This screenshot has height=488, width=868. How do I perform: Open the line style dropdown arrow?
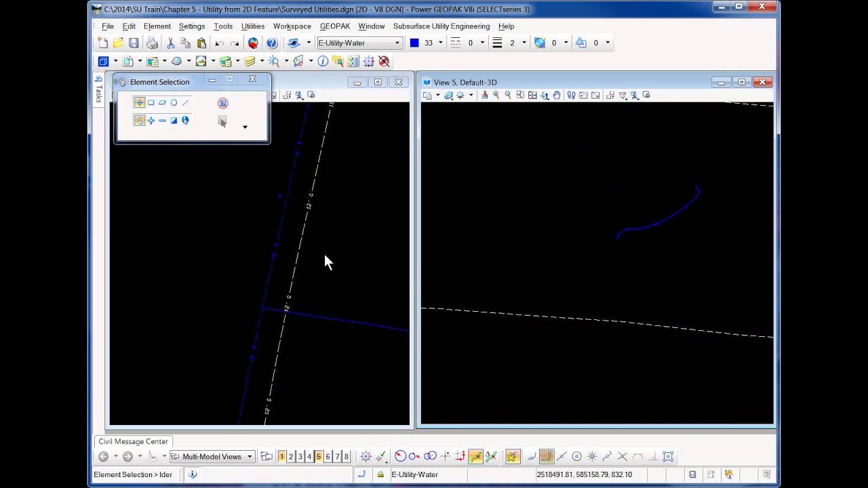(482, 43)
